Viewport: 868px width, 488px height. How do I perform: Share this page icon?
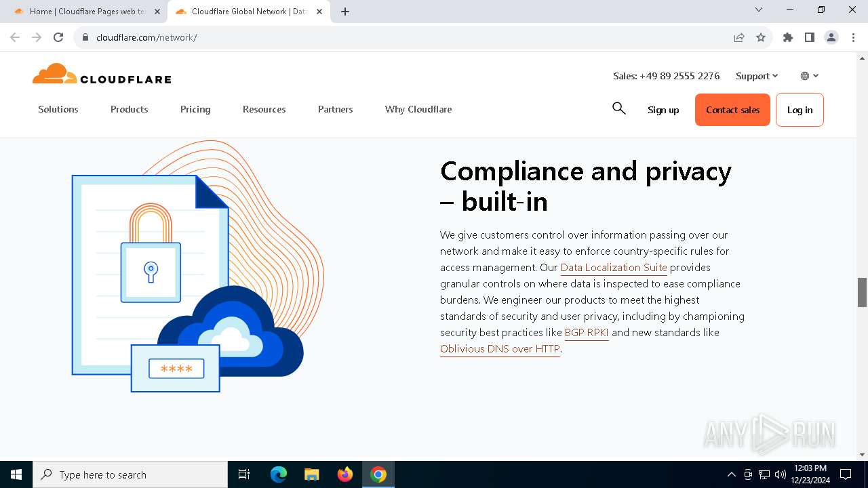[x=739, y=37]
